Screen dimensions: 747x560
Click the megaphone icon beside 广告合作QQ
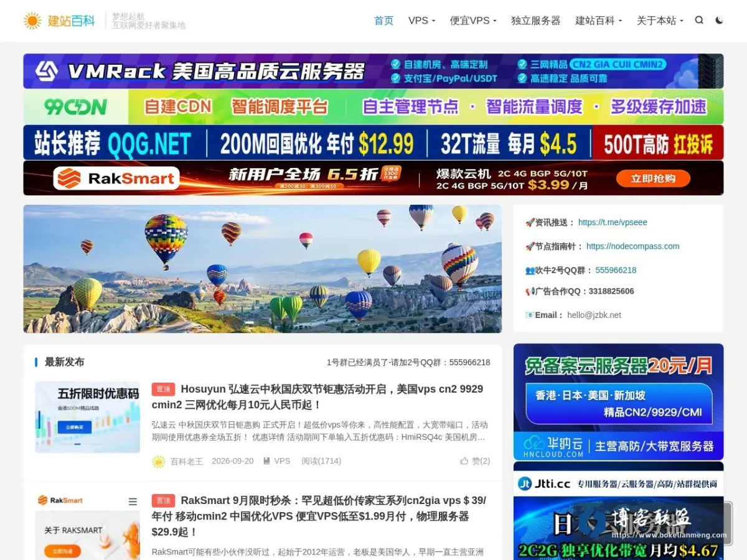(x=530, y=291)
